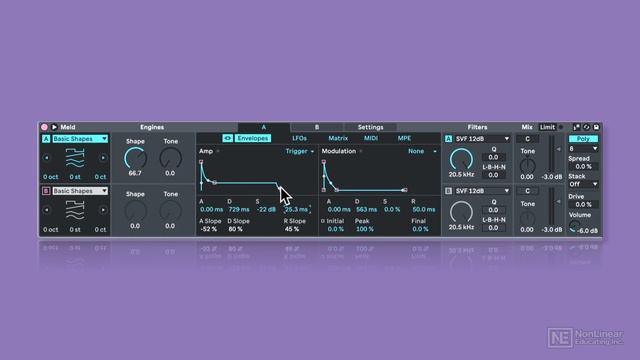The image size is (640, 360).
Task: Open the Stack Off dropdown
Action: [583, 184]
